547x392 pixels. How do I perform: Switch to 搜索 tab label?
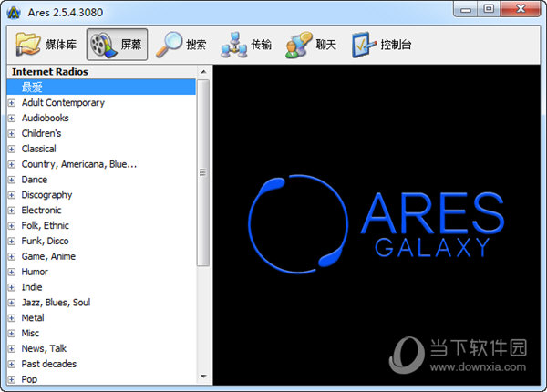coord(196,45)
